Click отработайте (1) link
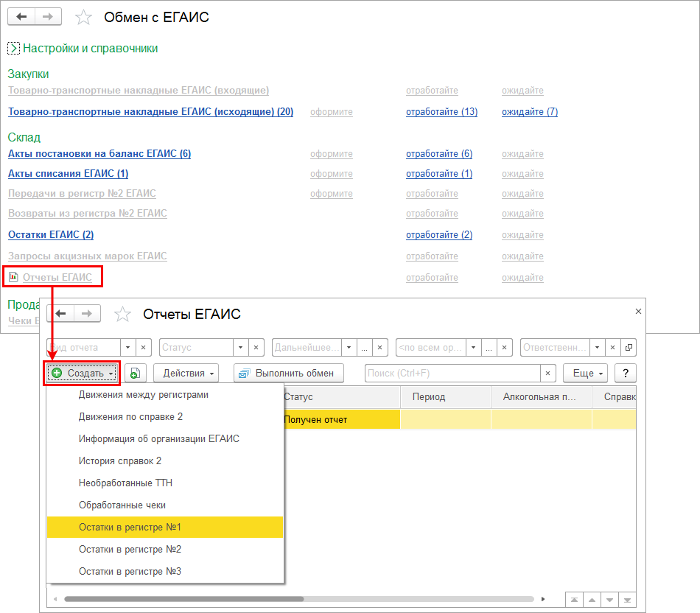 coord(439,174)
